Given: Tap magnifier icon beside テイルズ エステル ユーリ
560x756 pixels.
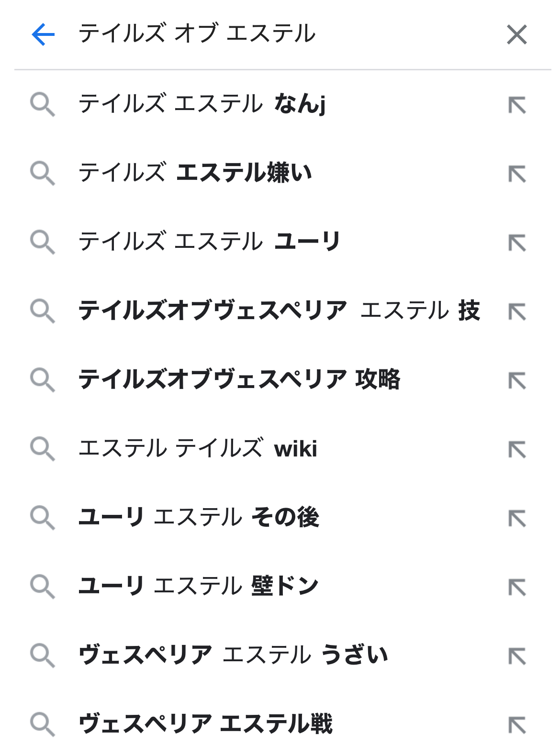Looking at the screenshot, I should [43, 242].
